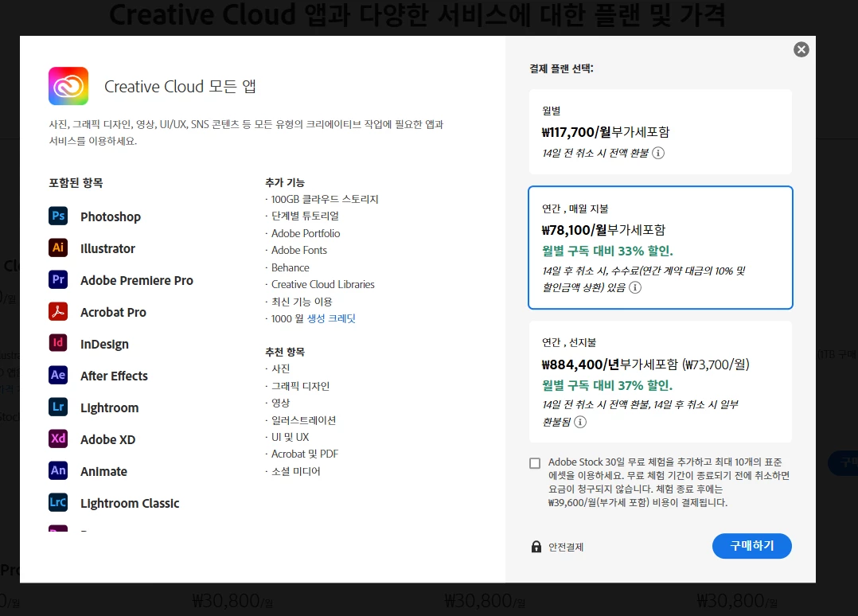Click the 월별 구독 대비 33% 할인 text

point(607,251)
